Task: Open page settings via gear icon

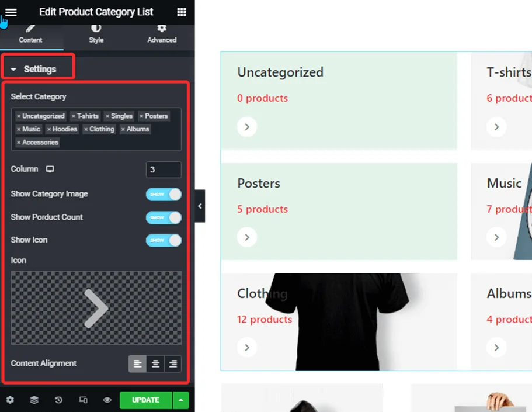Action: pyautogui.click(x=10, y=400)
